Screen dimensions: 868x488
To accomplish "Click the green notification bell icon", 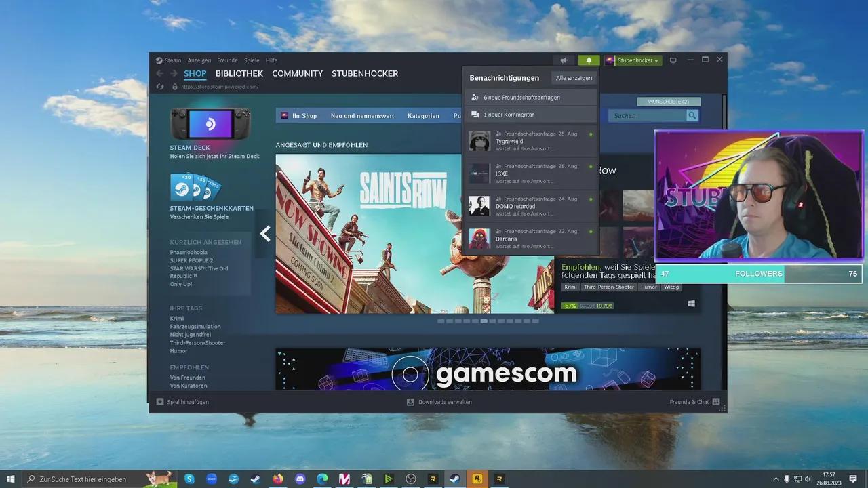I will [589, 60].
